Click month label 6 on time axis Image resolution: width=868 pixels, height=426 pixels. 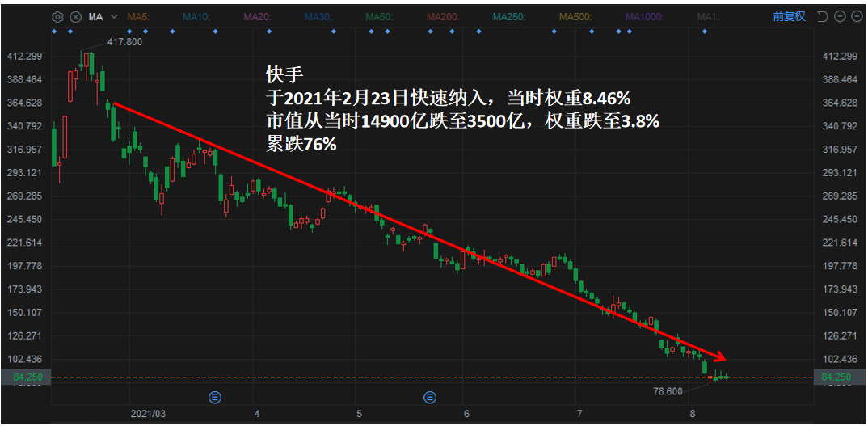pyautogui.click(x=466, y=414)
